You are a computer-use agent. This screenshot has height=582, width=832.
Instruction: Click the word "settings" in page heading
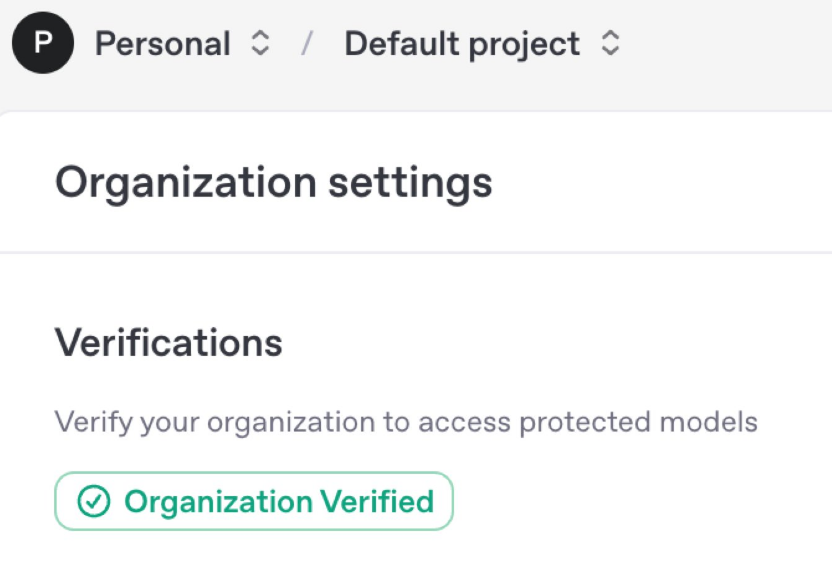pos(410,184)
